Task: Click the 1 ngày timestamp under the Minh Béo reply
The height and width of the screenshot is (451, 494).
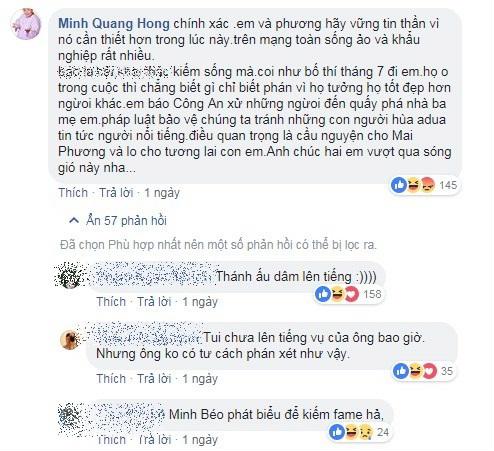Action: click(x=200, y=440)
